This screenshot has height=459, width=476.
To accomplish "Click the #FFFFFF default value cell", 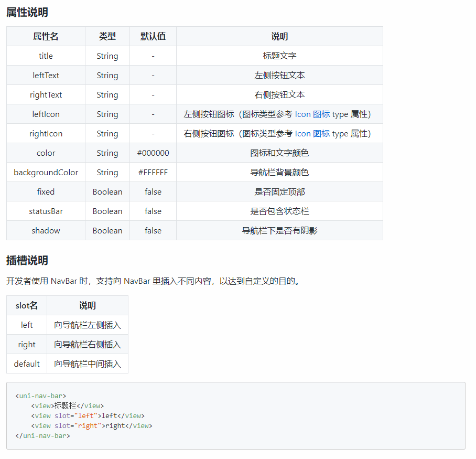I will point(153,172).
